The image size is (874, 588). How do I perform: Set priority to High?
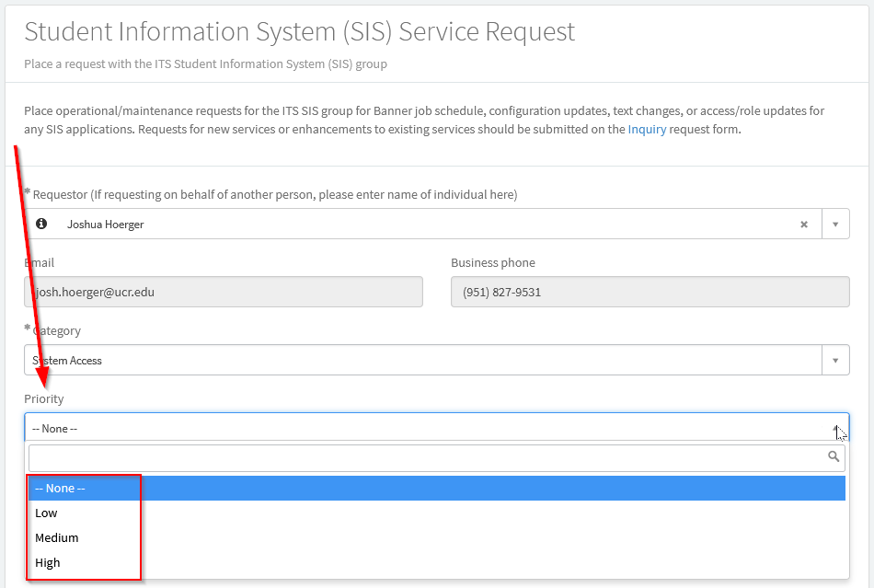click(x=47, y=563)
